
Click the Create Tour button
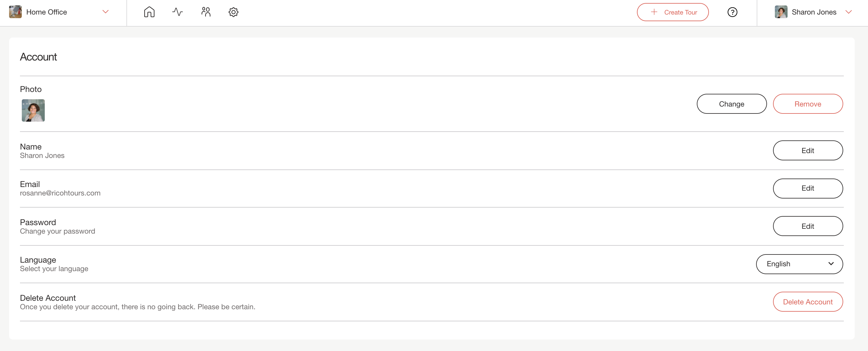tap(673, 12)
